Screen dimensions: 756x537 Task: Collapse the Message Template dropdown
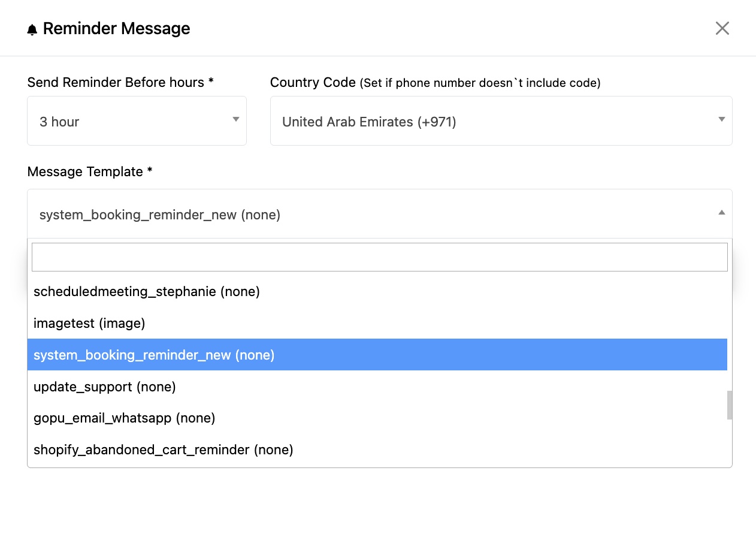(379, 214)
